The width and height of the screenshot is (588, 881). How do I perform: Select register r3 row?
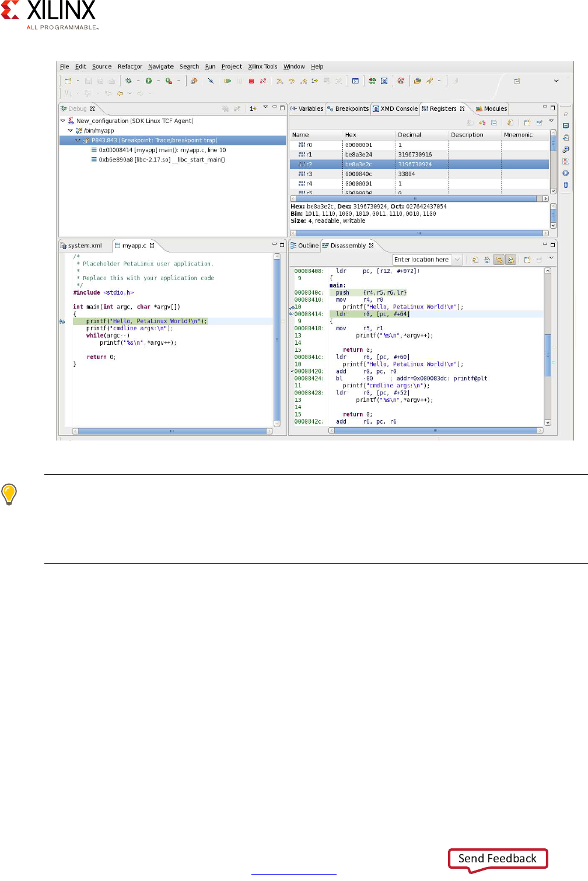point(419,174)
